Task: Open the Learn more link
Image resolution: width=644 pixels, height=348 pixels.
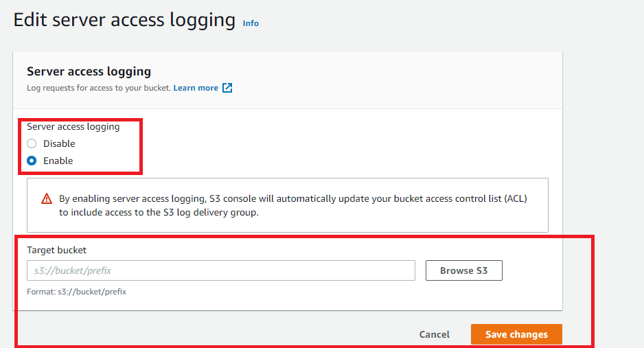Action: click(196, 88)
